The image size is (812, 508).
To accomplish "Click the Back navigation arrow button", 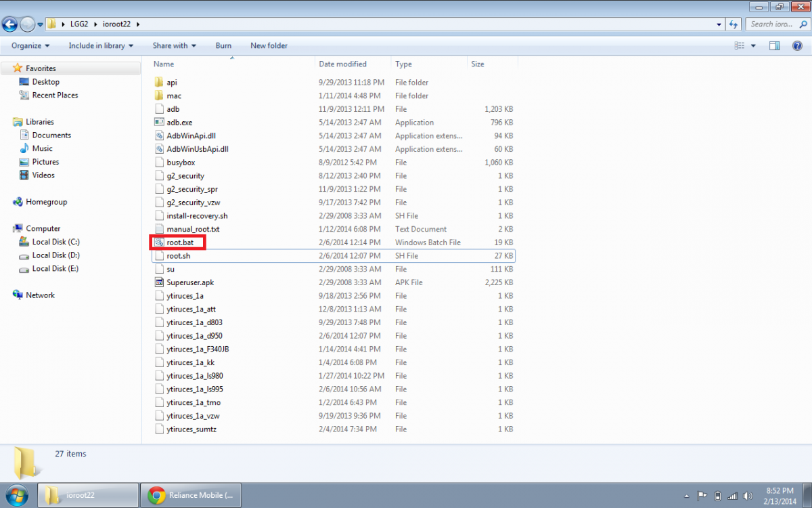I will [10, 24].
